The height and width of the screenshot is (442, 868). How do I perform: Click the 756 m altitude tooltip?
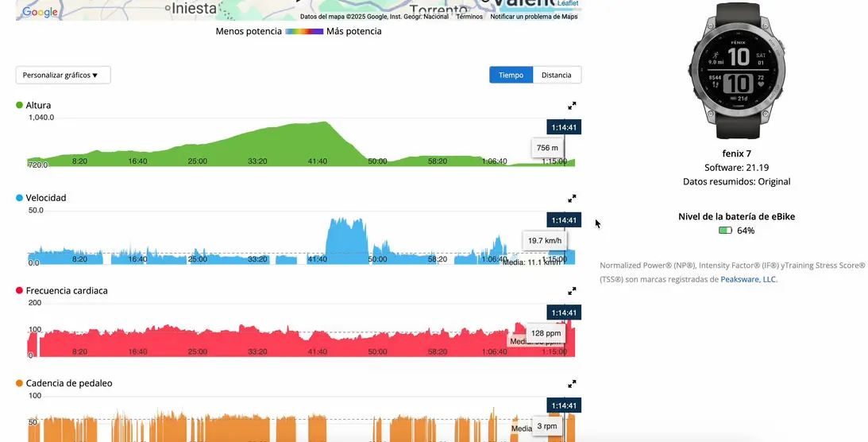547,148
